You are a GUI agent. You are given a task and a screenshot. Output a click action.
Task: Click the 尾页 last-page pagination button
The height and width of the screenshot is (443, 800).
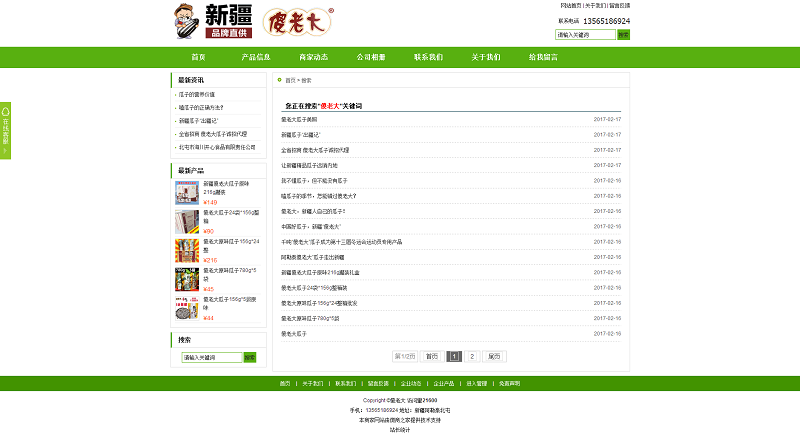pos(496,355)
